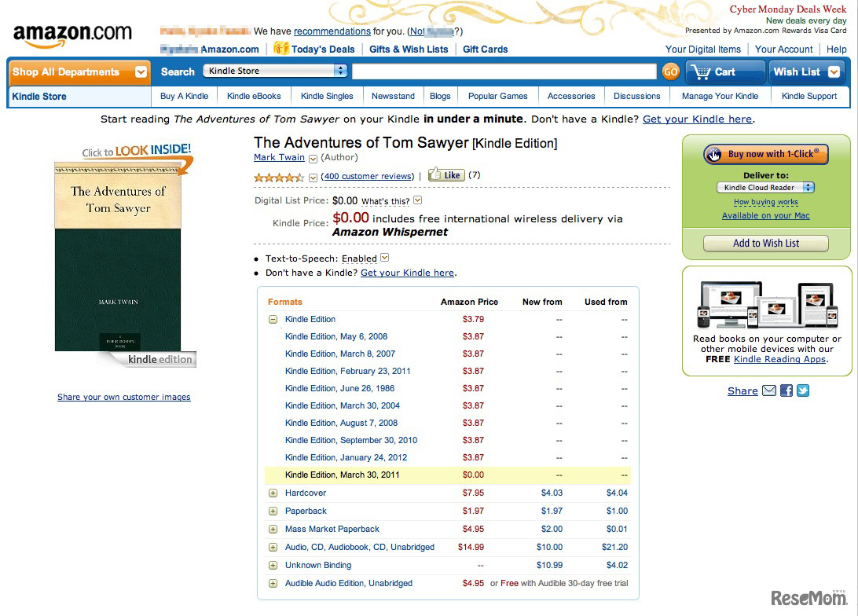
Task: Click the amazon.com logo
Action: click(72, 35)
